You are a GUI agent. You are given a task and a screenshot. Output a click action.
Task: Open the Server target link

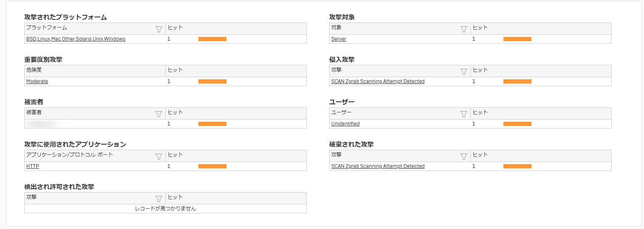(x=339, y=39)
